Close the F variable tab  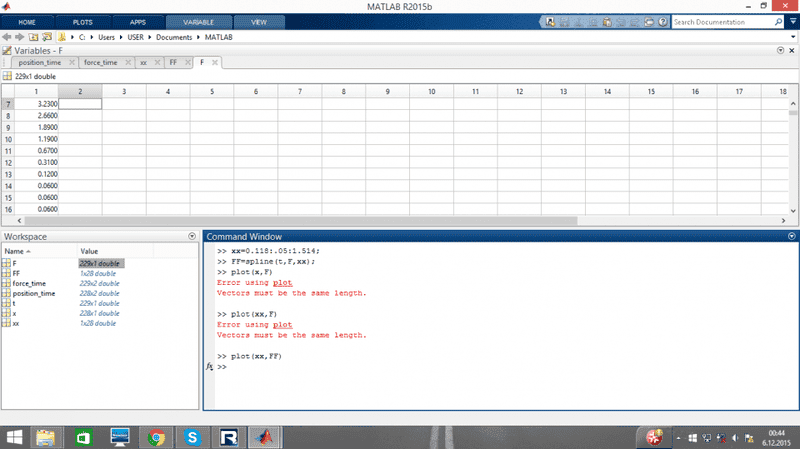click(x=215, y=62)
